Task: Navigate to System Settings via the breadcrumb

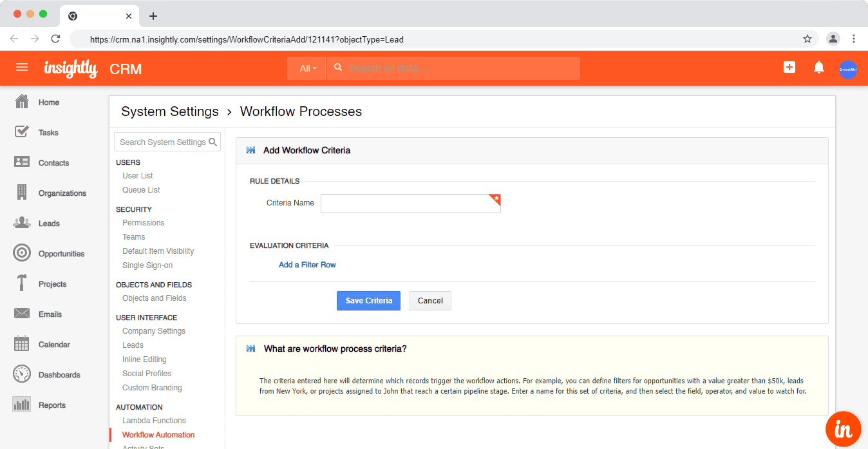Action: tap(169, 111)
